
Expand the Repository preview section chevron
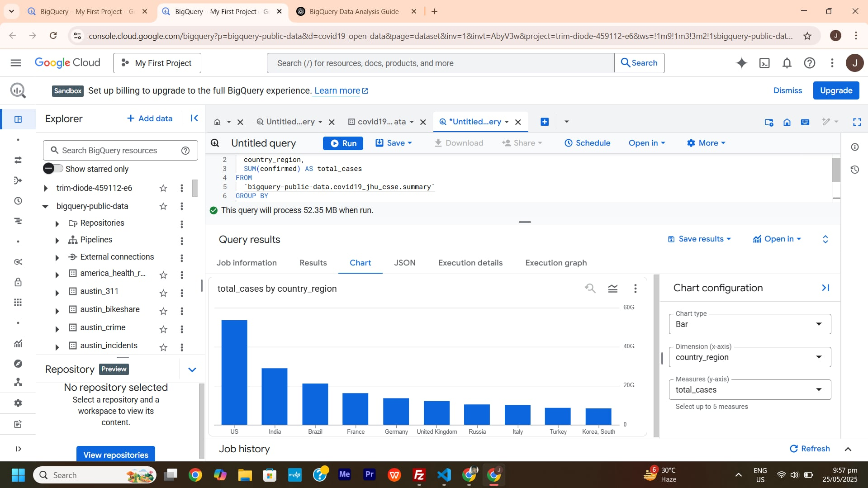pos(192,370)
